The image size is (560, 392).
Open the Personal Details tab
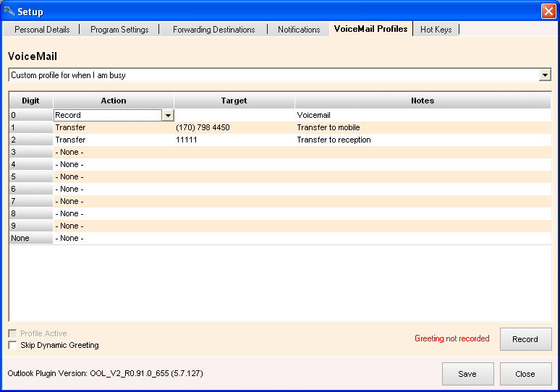pos(42,29)
